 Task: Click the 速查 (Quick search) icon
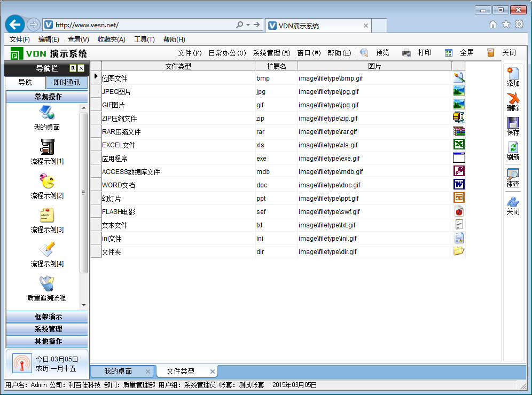point(513,174)
